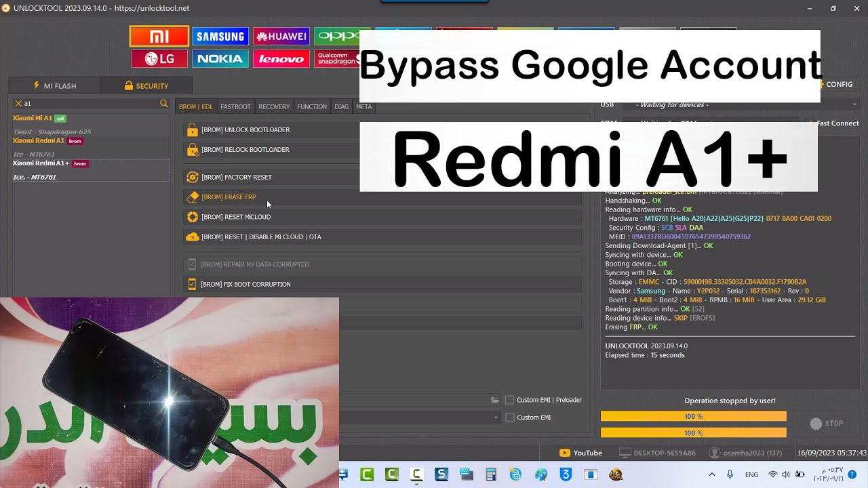Click the Samsung brand icon
This screenshot has height=488, width=868.
(220, 35)
